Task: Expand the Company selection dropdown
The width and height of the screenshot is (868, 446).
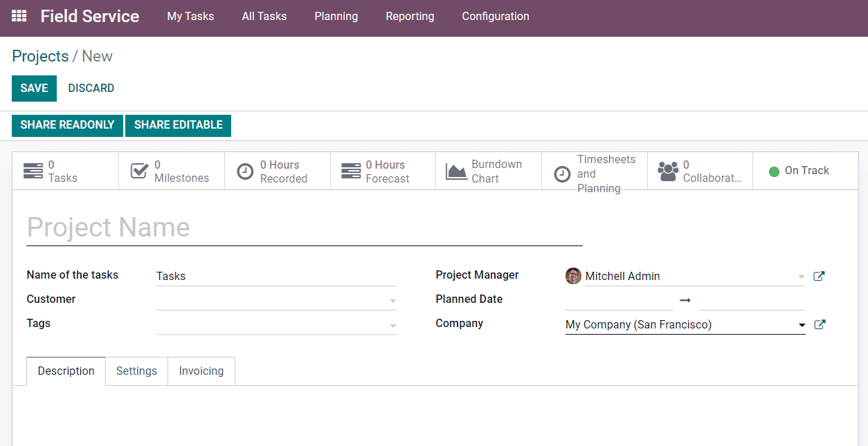Action: 802,324
